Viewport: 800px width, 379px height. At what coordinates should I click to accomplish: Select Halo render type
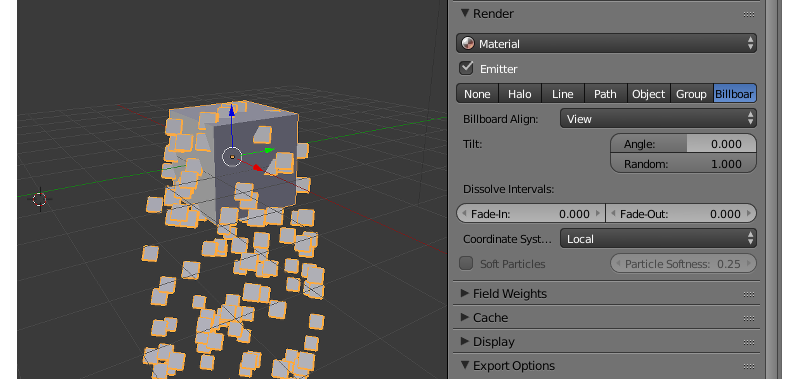click(519, 94)
